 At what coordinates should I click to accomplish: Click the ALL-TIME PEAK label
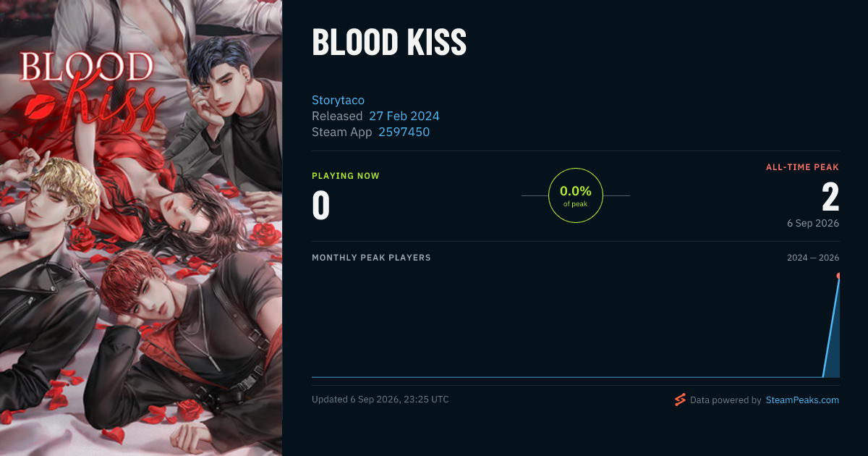802,167
